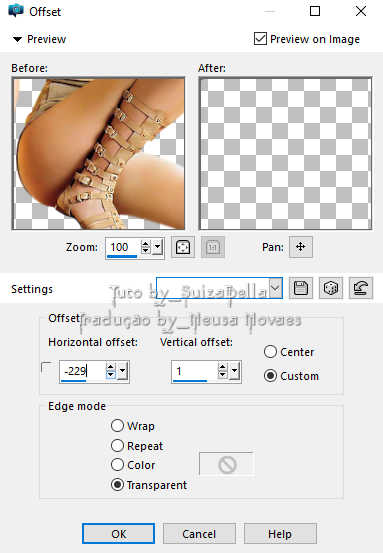The image size is (383, 553).
Task: Click the Pan crosshair button
Action: (x=300, y=247)
